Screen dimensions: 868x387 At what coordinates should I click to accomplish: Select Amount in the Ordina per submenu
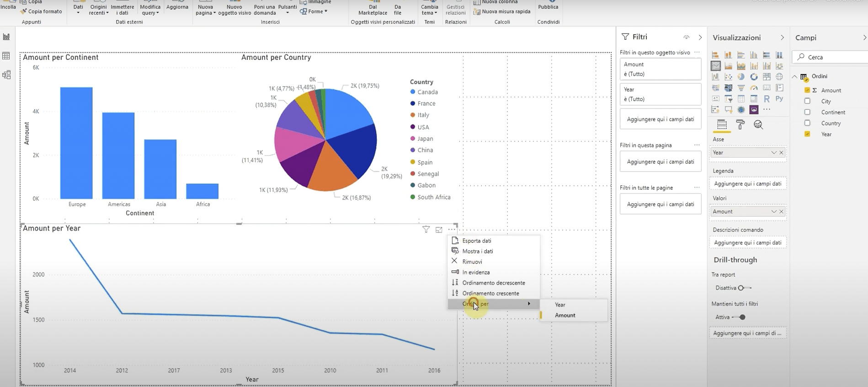[x=565, y=315]
